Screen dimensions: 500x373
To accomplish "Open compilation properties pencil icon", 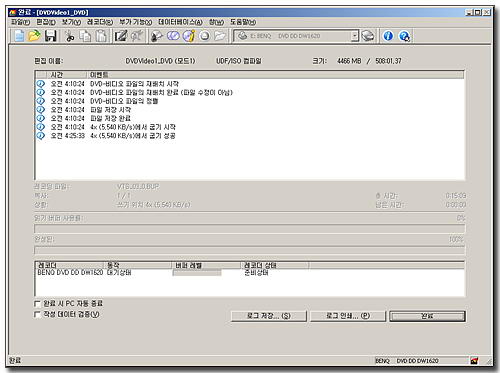I will [121, 36].
